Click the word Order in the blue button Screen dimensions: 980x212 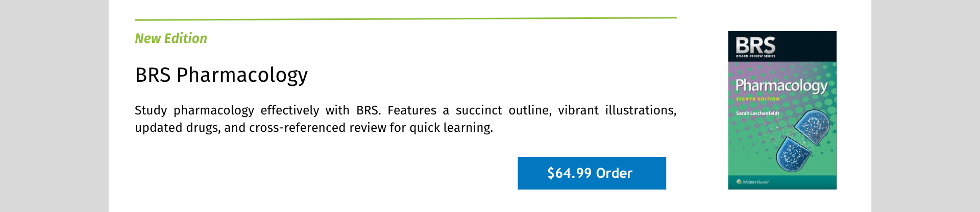pos(614,173)
